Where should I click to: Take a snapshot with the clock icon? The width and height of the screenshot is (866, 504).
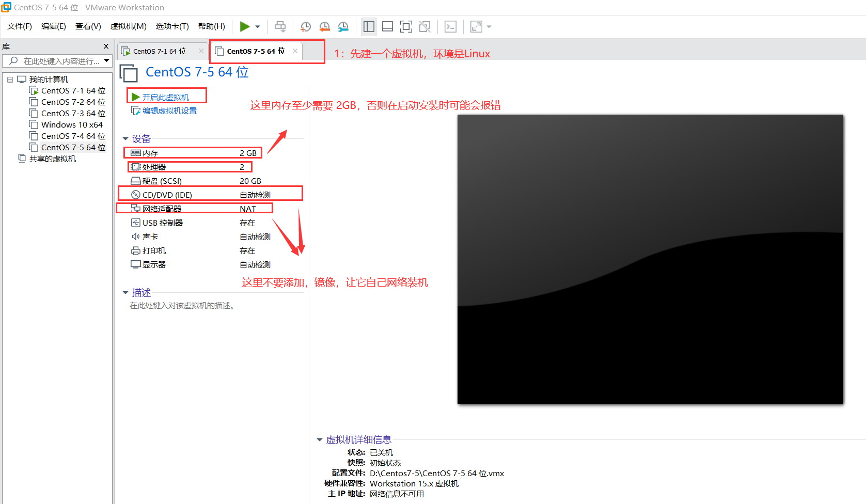point(306,26)
